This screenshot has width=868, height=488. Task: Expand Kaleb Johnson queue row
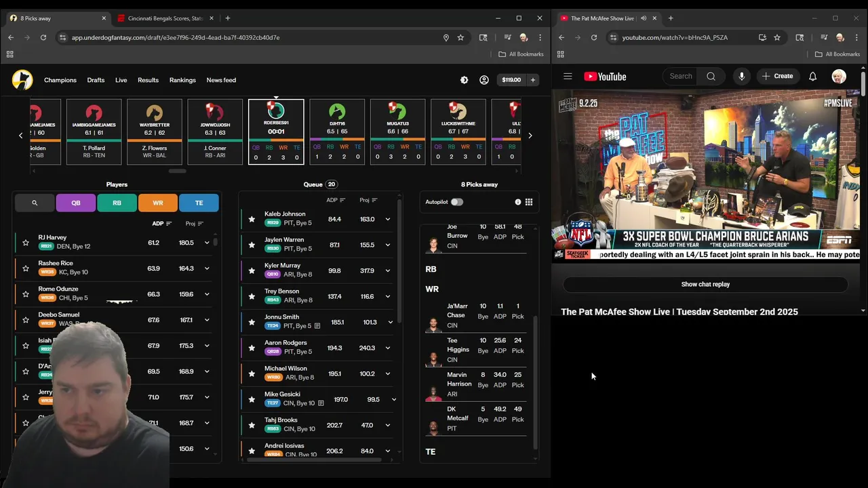(388, 219)
